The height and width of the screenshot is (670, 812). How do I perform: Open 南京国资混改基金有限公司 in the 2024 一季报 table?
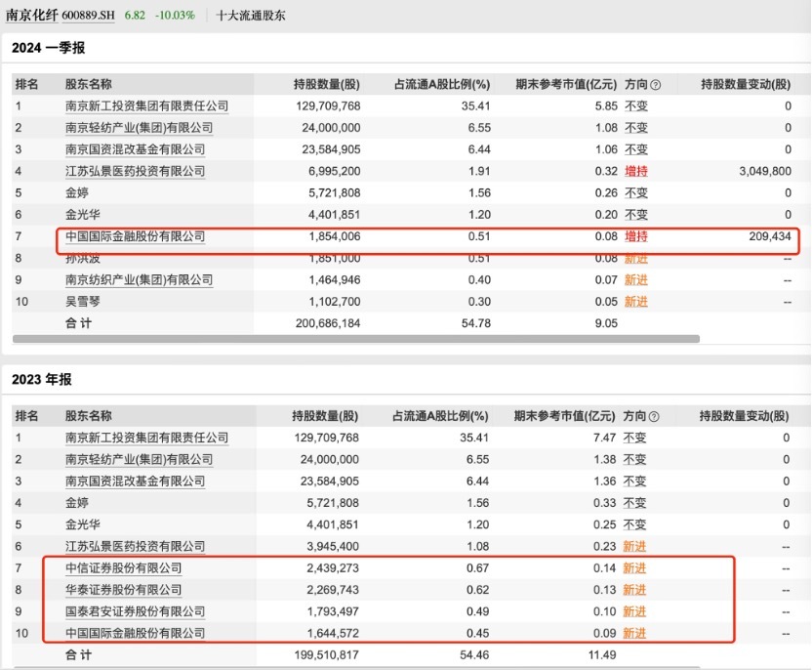pyautogui.click(x=135, y=149)
